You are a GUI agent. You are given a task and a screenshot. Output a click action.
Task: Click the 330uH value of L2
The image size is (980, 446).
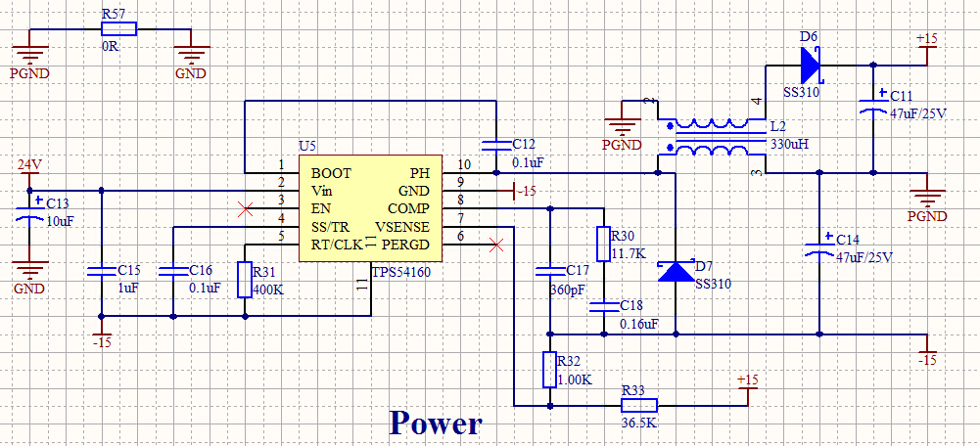[x=791, y=143]
